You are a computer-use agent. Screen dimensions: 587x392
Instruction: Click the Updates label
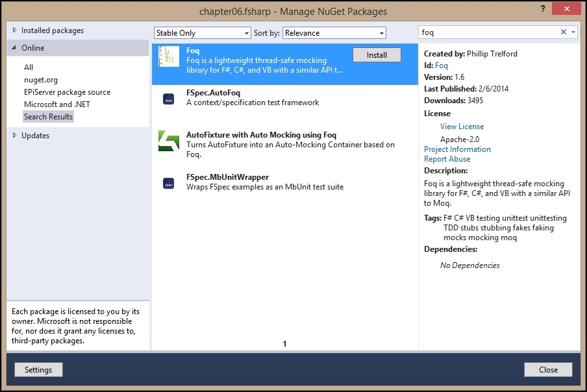[35, 136]
